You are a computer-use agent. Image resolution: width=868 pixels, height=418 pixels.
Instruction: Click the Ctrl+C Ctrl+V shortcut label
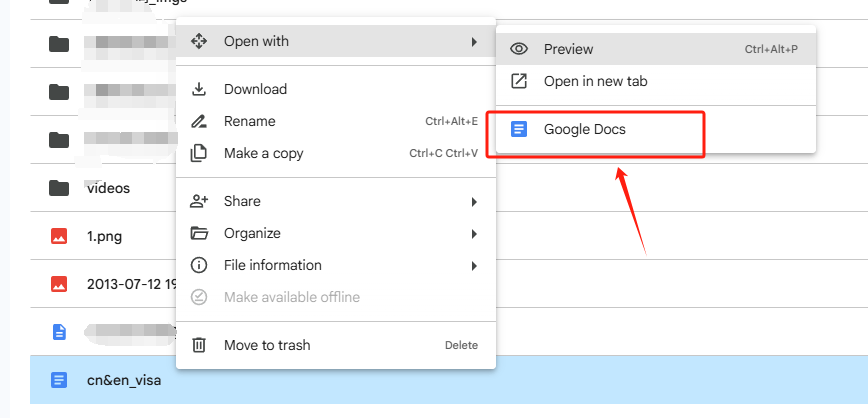(x=443, y=153)
